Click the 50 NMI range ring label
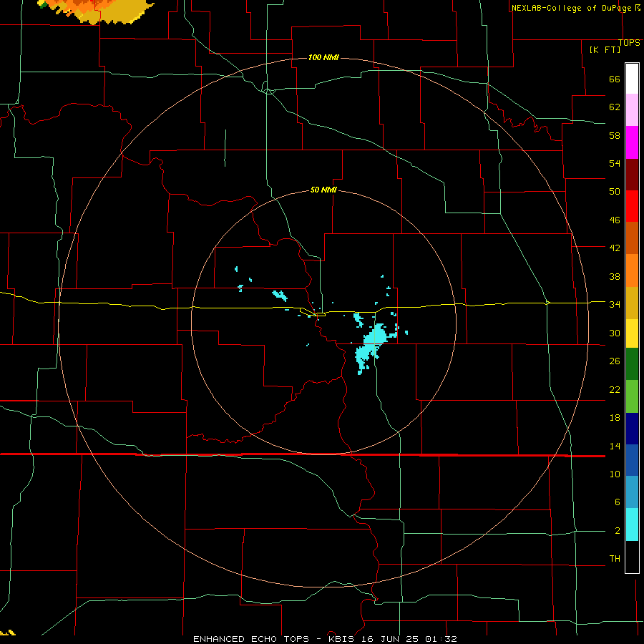 [x=323, y=190]
